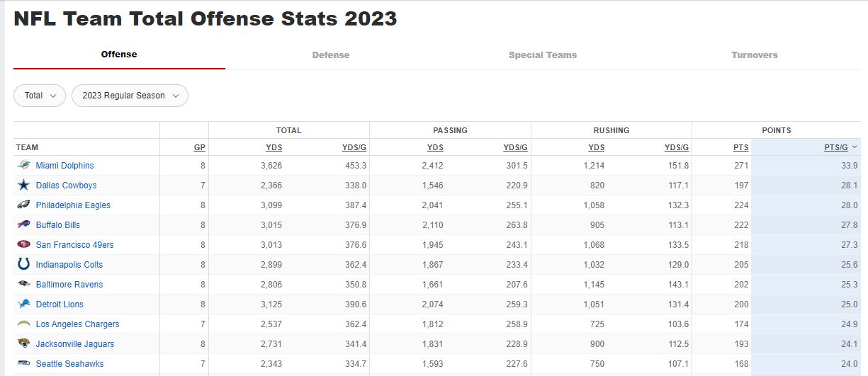Click the Buffalo Bills logo icon
868x376 pixels.
tap(23, 225)
